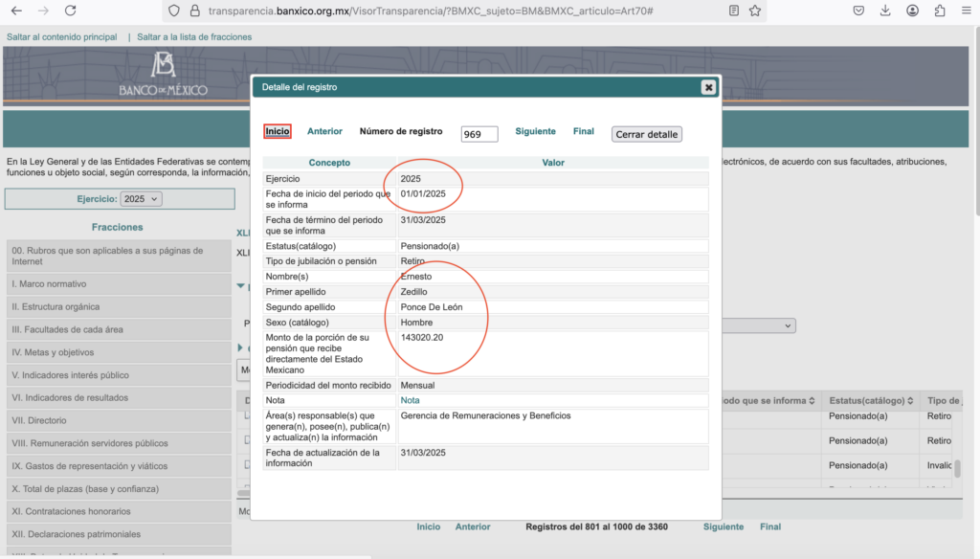Bookmark this page with the star icon
The image size is (980, 559).
pos(756,11)
